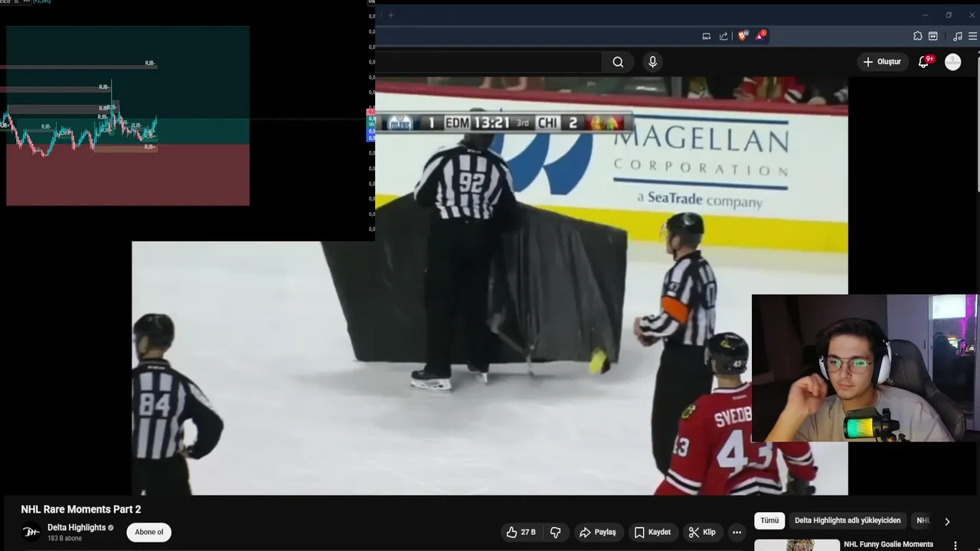Click the Klip clip button
Viewport: 980px width, 551px height.
click(701, 532)
